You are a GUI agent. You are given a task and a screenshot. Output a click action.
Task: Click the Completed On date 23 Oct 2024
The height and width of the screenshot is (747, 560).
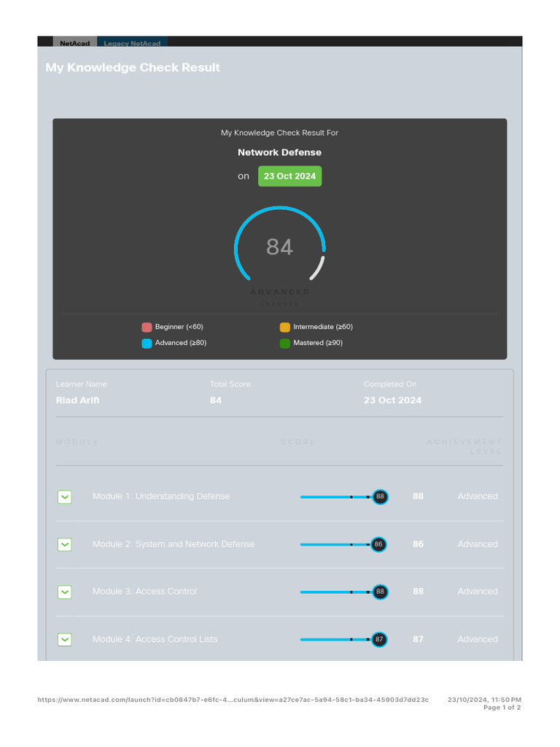coord(392,400)
